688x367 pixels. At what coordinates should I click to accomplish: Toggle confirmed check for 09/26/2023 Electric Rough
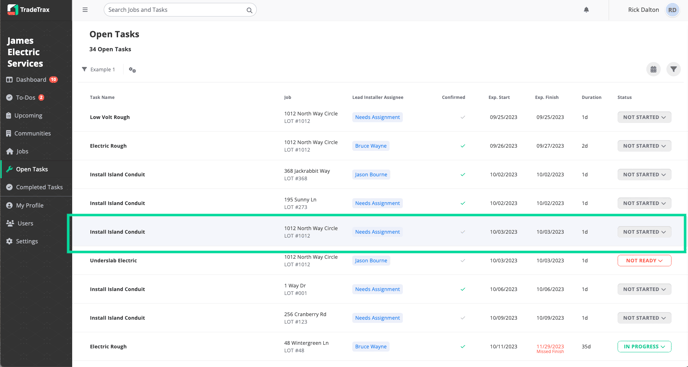(462, 146)
